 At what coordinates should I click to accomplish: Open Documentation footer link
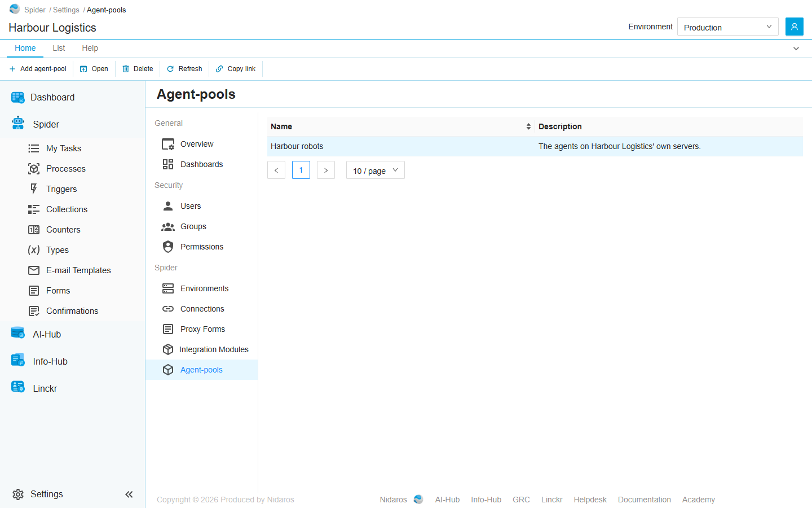point(645,500)
